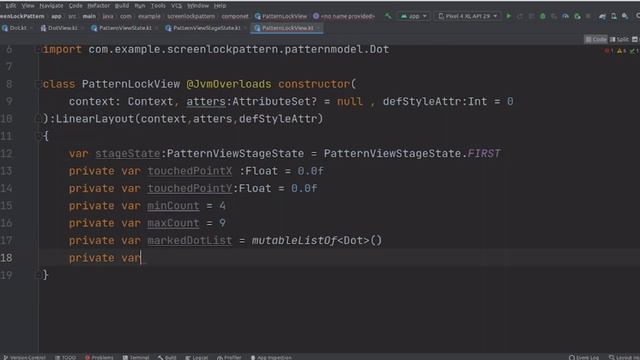
Task: Click the 'java' breadcrumb in navigation bar
Action: (x=108, y=16)
